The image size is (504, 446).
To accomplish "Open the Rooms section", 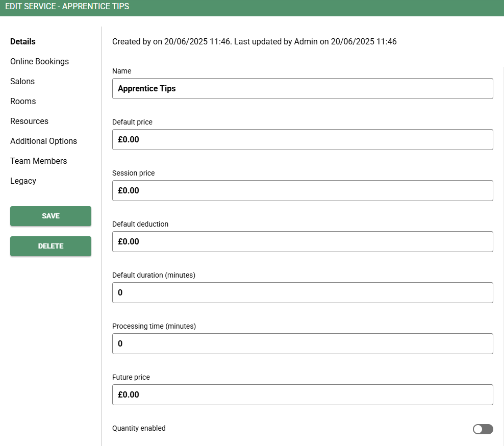I will pyautogui.click(x=23, y=101).
